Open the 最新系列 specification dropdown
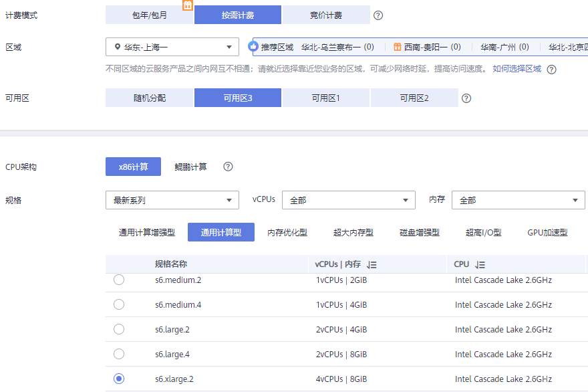This screenshot has width=588, height=392. pyautogui.click(x=172, y=200)
